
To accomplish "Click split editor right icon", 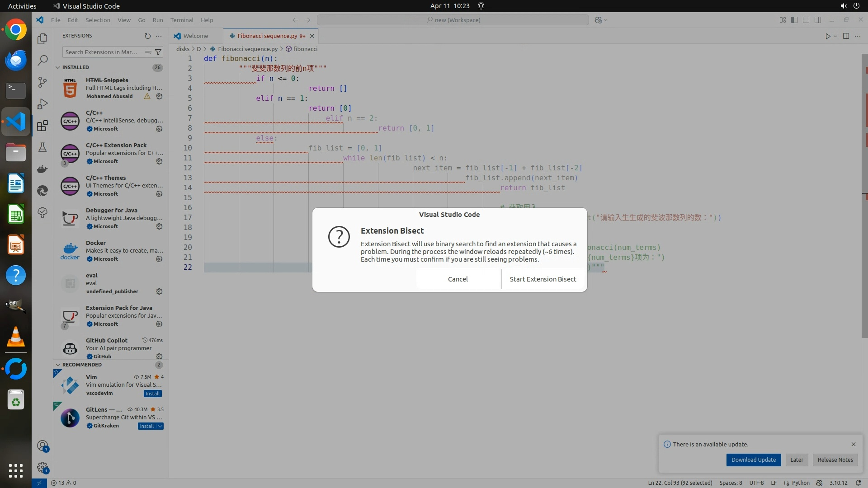I will pyautogui.click(x=846, y=36).
